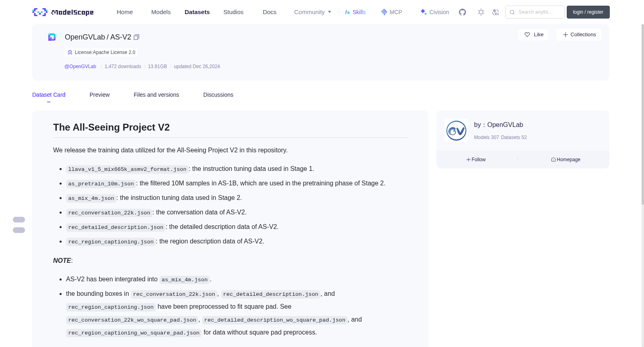Open the GitHub icon link
Viewport: 644px width, 347px height.
pos(462,12)
